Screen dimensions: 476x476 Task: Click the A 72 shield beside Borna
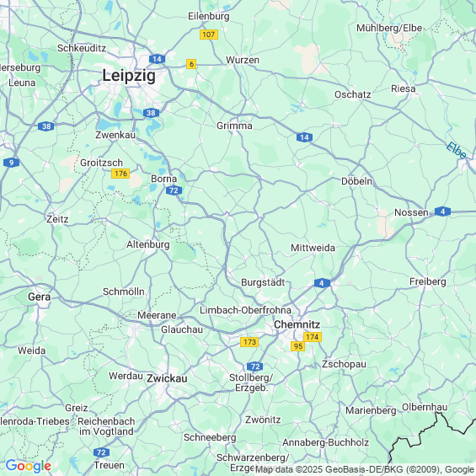[174, 190]
